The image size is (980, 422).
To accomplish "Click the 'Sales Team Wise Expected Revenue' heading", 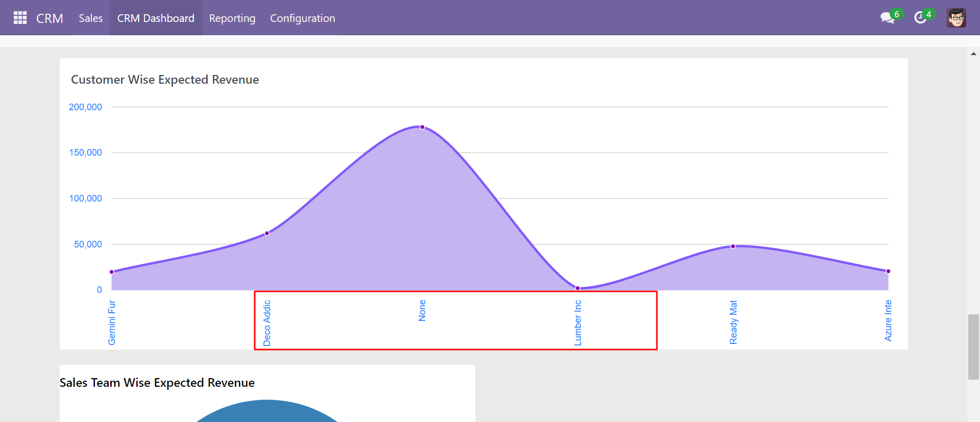I will (x=157, y=383).
